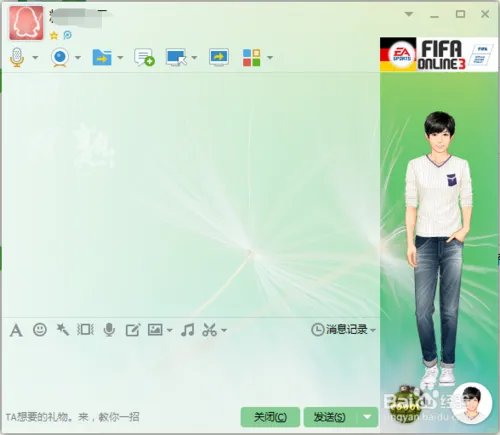Click the 发送(S) send button
Image resolution: width=500 pixels, height=435 pixels.
(x=330, y=417)
